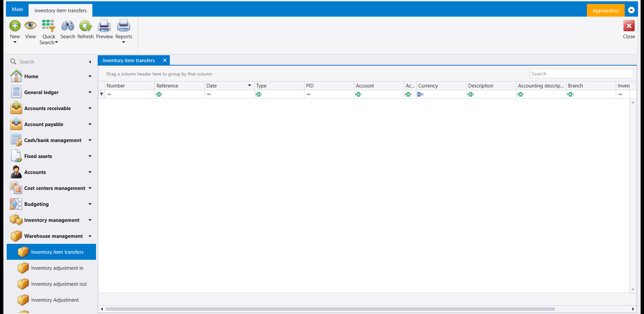This screenshot has width=644, height=314.
Task: Open the Reports dropdown arrow
Action: click(x=124, y=42)
